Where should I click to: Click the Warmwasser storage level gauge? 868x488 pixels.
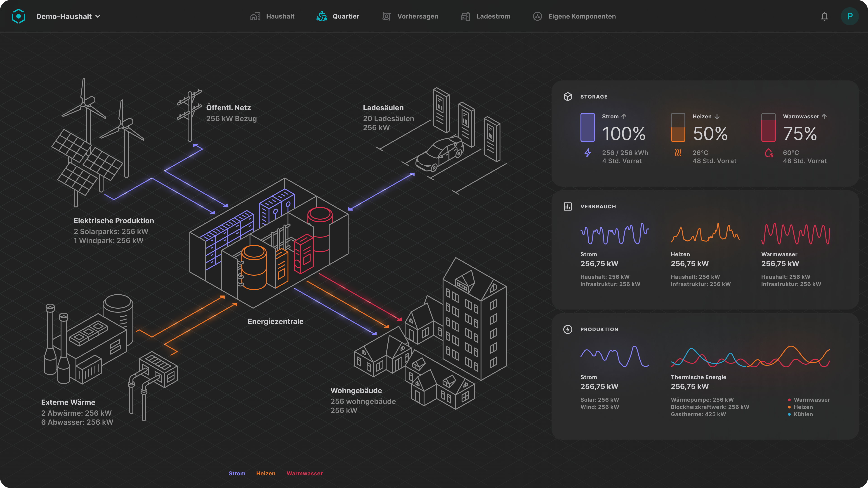(x=769, y=127)
